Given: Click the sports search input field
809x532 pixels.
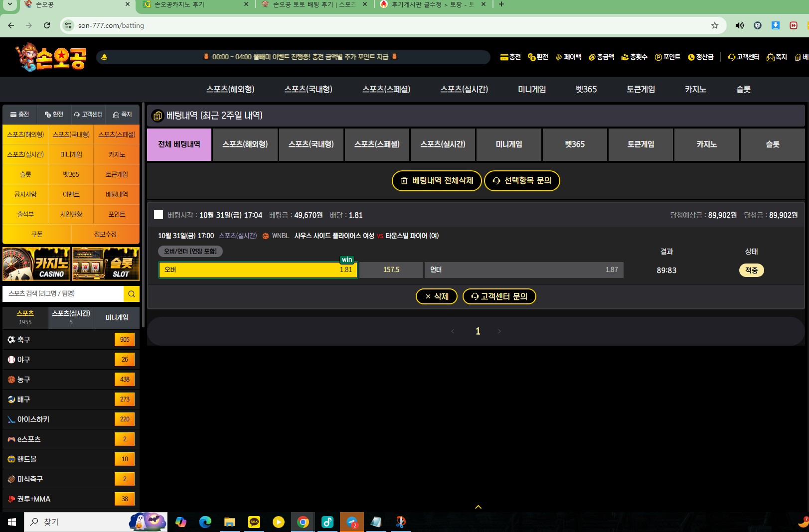Looking at the screenshot, I should pyautogui.click(x=63, y=294).
